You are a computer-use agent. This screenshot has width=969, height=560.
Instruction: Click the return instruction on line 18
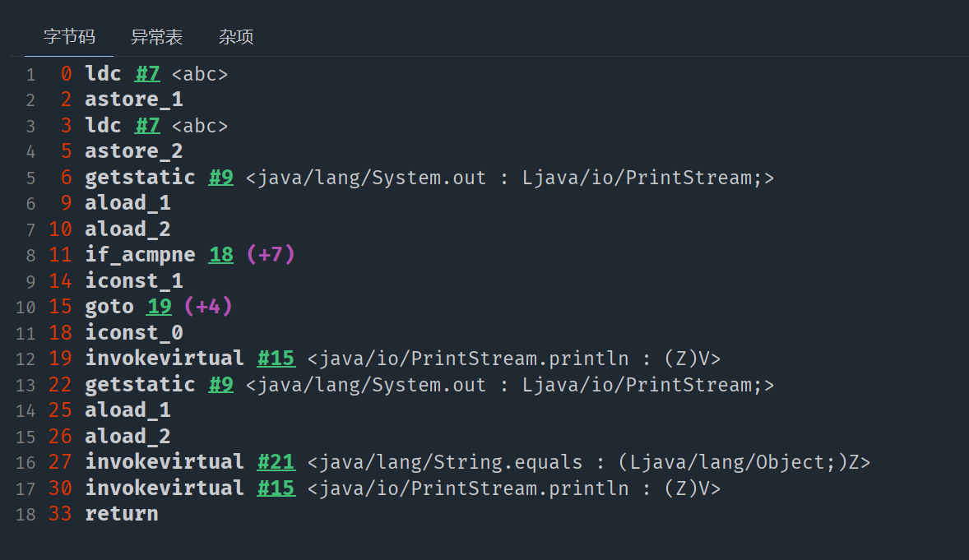point(122,514)
